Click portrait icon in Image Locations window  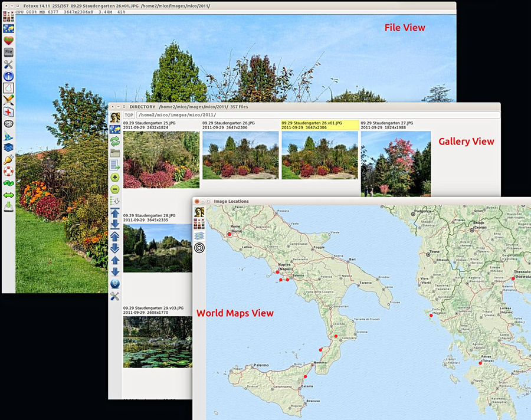[x=199, y=212]
